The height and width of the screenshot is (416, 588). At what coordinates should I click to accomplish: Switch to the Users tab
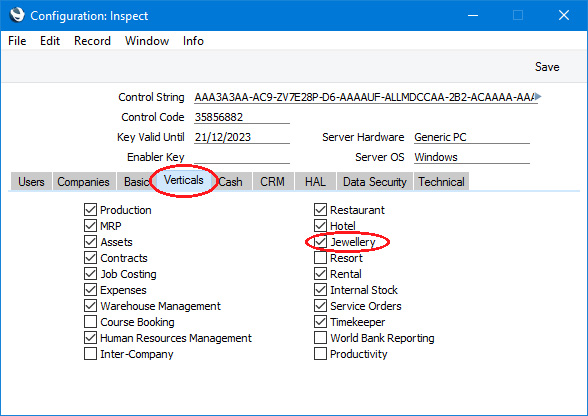[x=31, y=182]
